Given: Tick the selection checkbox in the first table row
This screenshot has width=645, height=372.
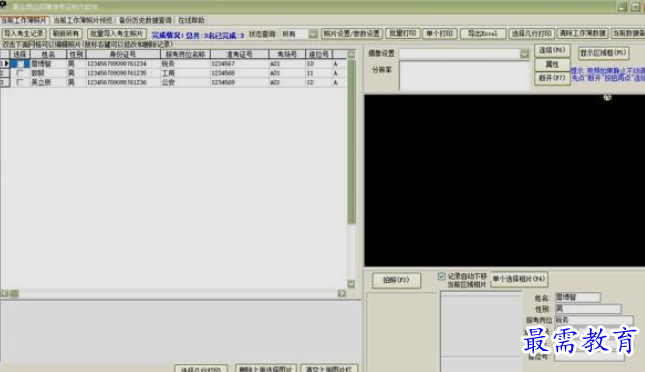Looking at the screenshot, I should coord(20,64).
